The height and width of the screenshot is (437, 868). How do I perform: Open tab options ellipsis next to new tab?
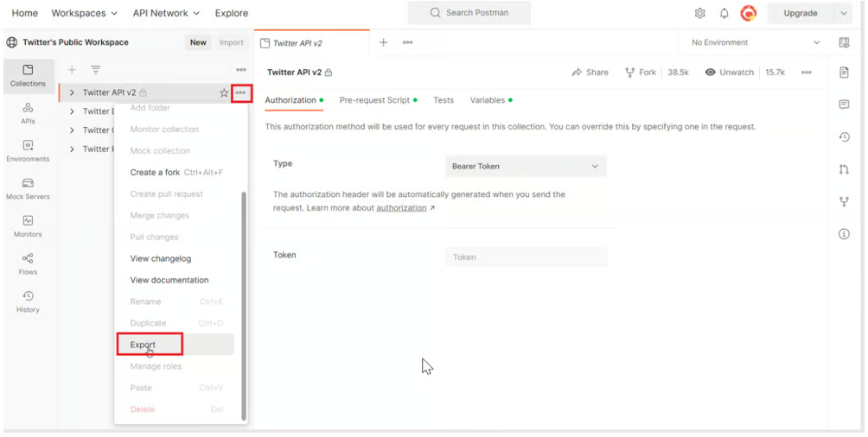point(407,42)
